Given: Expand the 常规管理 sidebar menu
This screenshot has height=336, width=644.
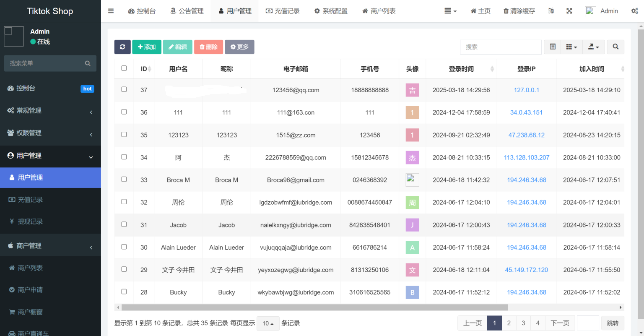Looking at the screenshot, I should (50, 111).
